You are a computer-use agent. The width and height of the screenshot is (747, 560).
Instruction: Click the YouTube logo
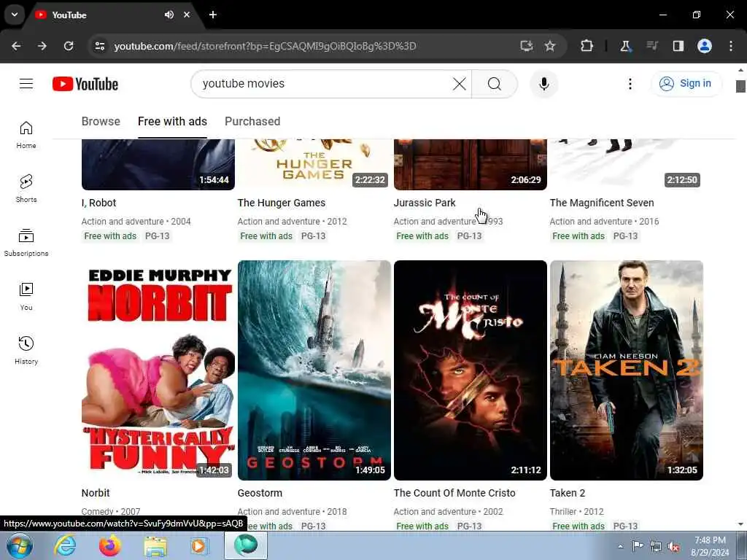pyautogui.click(x=85, y=84)
